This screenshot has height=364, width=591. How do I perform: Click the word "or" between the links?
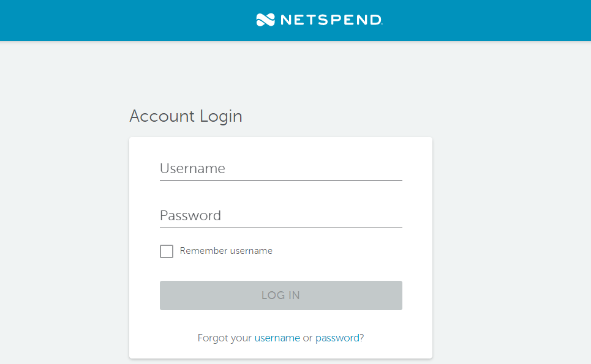[307, 338]
